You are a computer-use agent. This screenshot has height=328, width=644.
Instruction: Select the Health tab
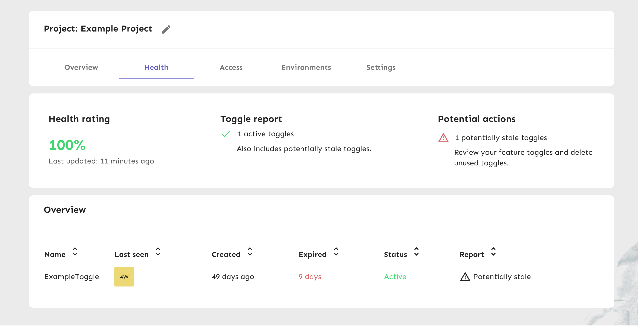click(156, 67)
